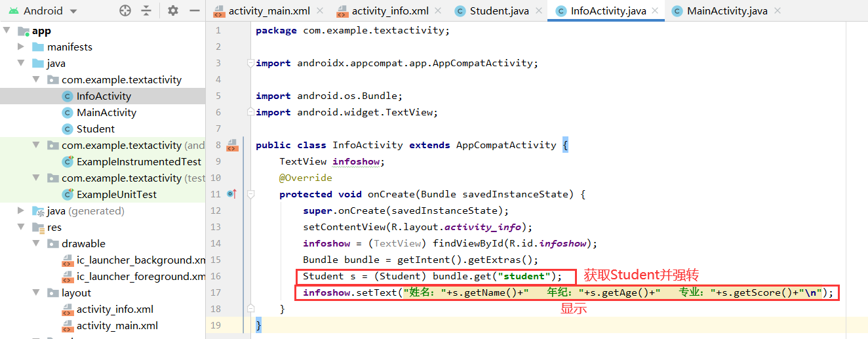Click the fold end marker at line 18
Image resolution: width=868 pixels, height=339 pixels.
[250, 308]
